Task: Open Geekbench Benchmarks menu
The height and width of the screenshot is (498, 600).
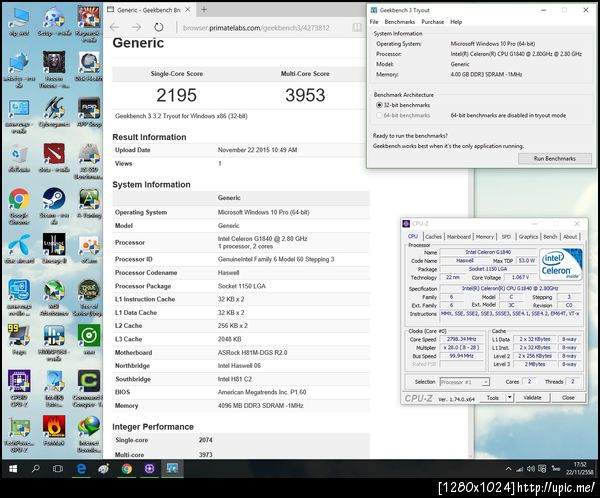Action: (x=400, y=22)
